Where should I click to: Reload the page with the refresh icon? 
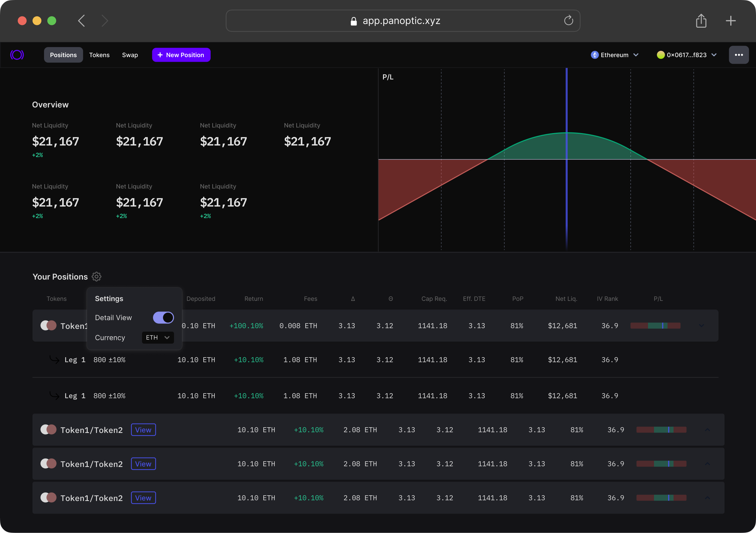tap(568, 21)
